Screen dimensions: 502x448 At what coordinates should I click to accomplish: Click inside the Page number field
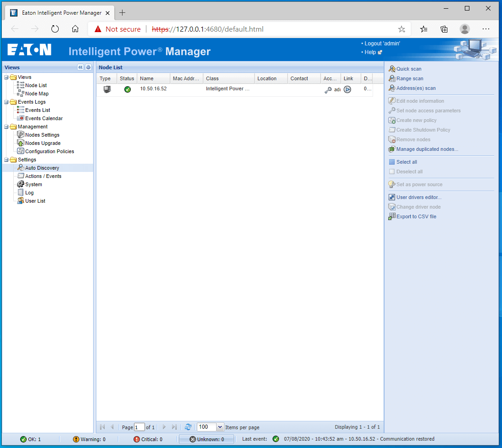tap(139, 427)
